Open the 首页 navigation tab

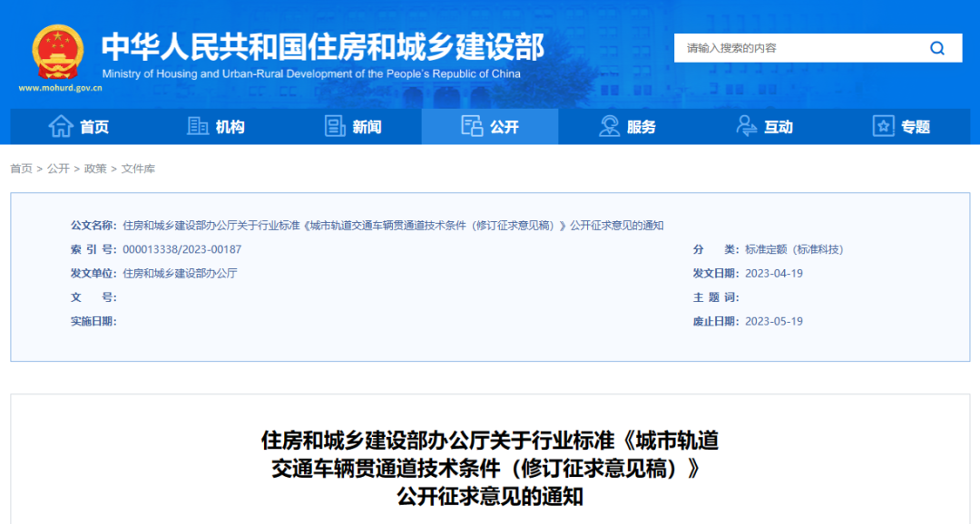click(x=94, y=127)
